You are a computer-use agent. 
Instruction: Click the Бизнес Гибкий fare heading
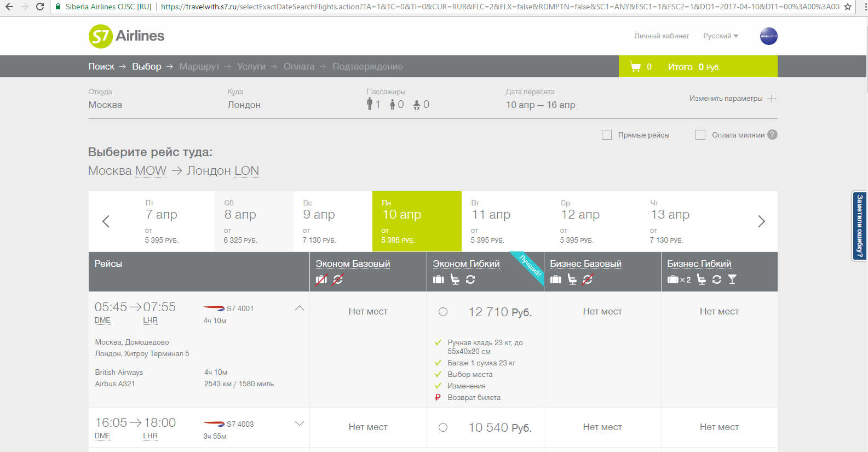click(699, 264)
